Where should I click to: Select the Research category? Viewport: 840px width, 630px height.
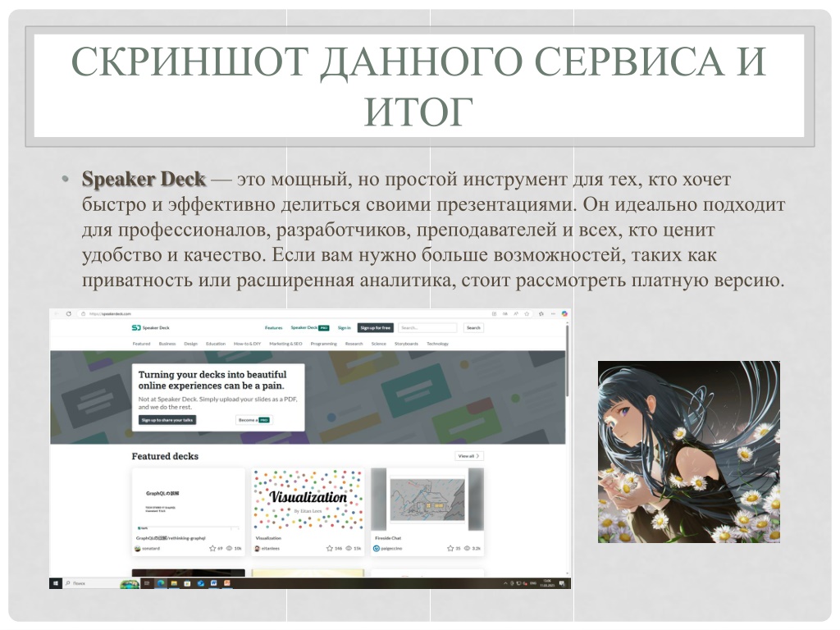coord(354,344)
